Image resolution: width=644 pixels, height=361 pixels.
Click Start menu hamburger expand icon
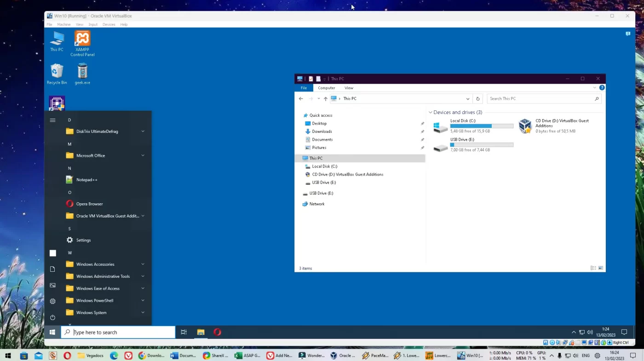52,120
